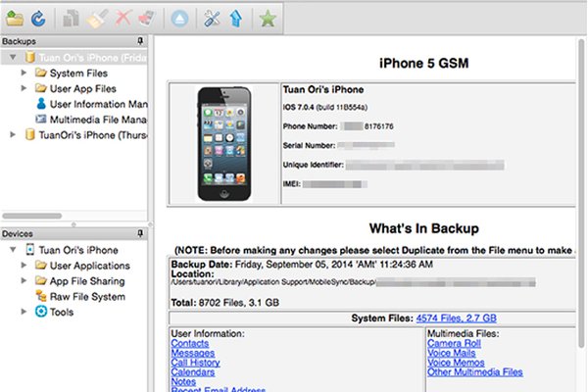Click the open backup folder toolbar icon
This screenshot has width=588, height=392.
click(x=15, y=18)
